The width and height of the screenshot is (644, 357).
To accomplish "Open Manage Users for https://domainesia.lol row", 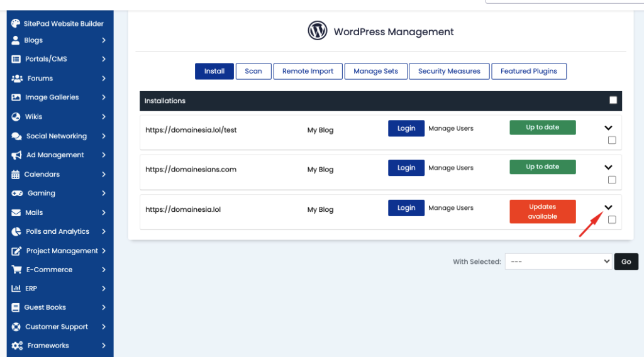I will pos(451,208).
